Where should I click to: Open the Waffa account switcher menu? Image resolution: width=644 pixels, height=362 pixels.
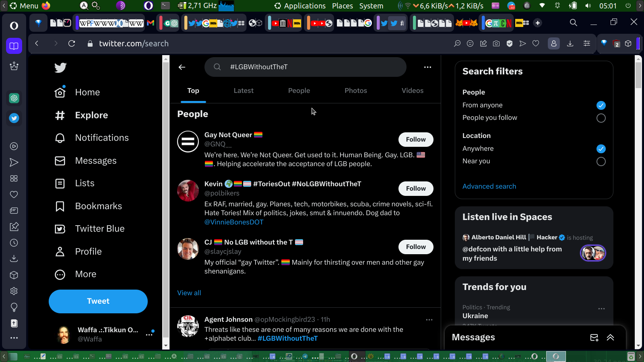(149, 334)
